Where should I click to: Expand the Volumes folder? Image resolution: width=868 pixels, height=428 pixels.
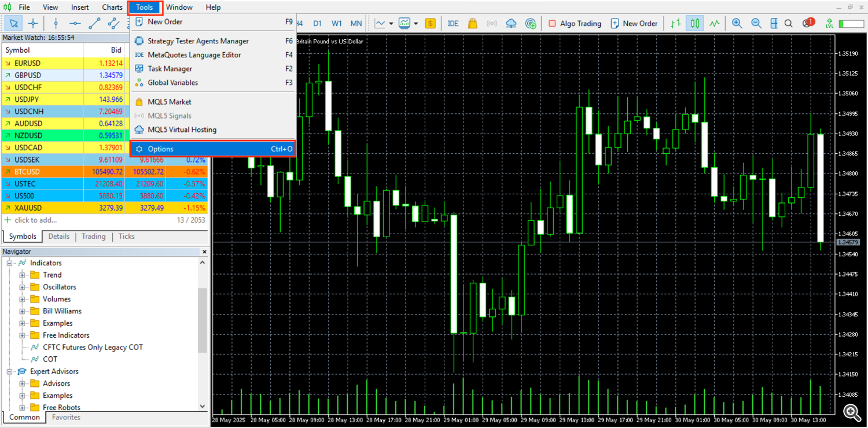point(22,300)
